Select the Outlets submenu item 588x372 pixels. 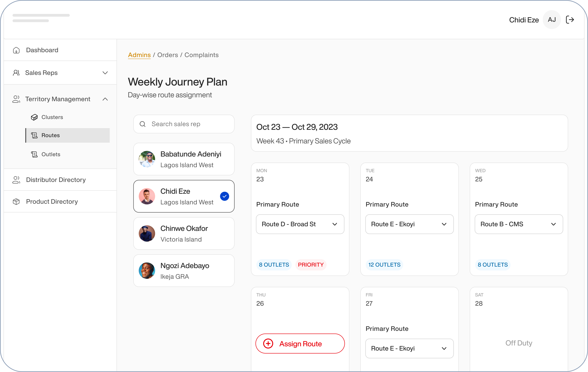click(68, 154)
